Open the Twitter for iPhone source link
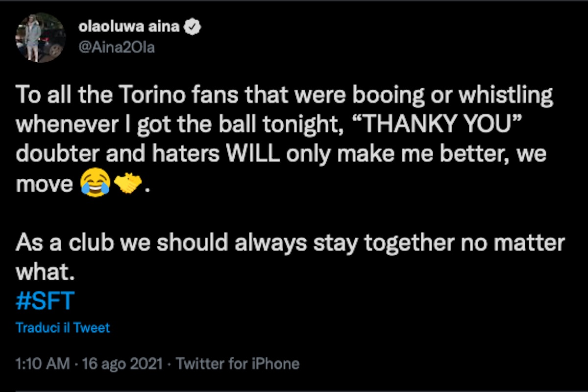Viewport: 588px width, 392px height. [x=237, y=364]
